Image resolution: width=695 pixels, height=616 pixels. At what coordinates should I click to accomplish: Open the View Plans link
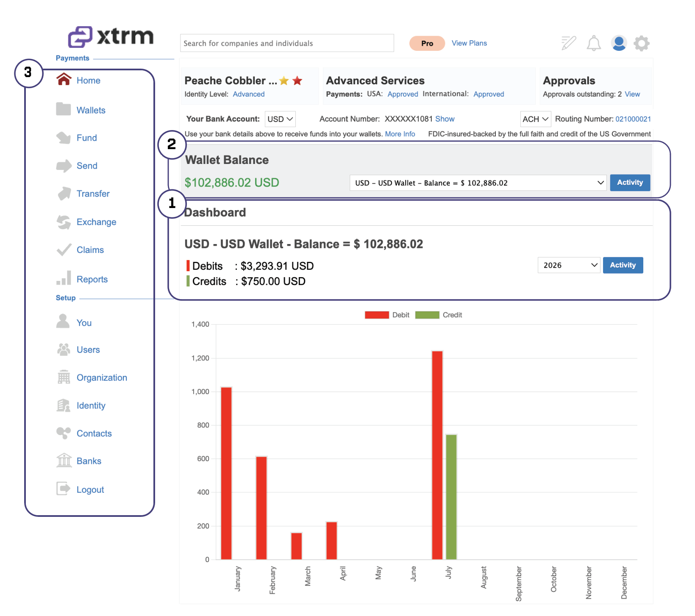pyautogui.click(x=469, y=43)
